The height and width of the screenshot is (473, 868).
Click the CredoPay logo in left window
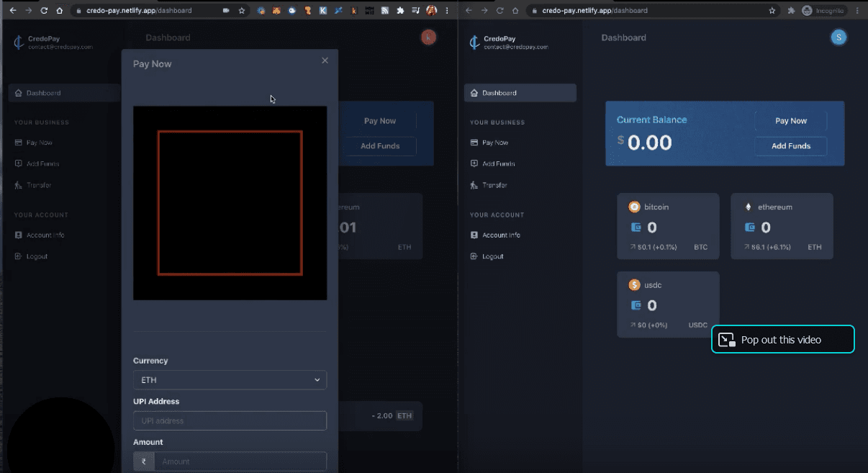(x=19, y=42)
